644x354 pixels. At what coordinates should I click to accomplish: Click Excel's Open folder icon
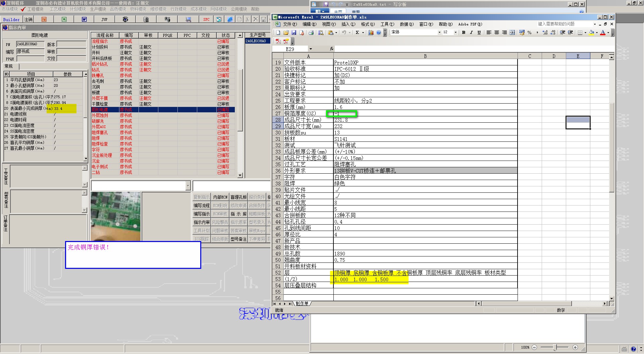(x=286, y=33)
